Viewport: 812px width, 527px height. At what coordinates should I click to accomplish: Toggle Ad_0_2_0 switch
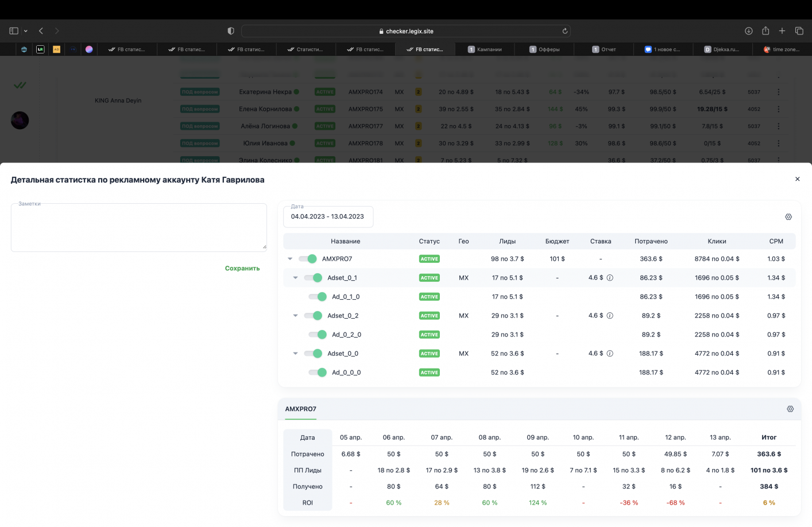coord(318,335)
